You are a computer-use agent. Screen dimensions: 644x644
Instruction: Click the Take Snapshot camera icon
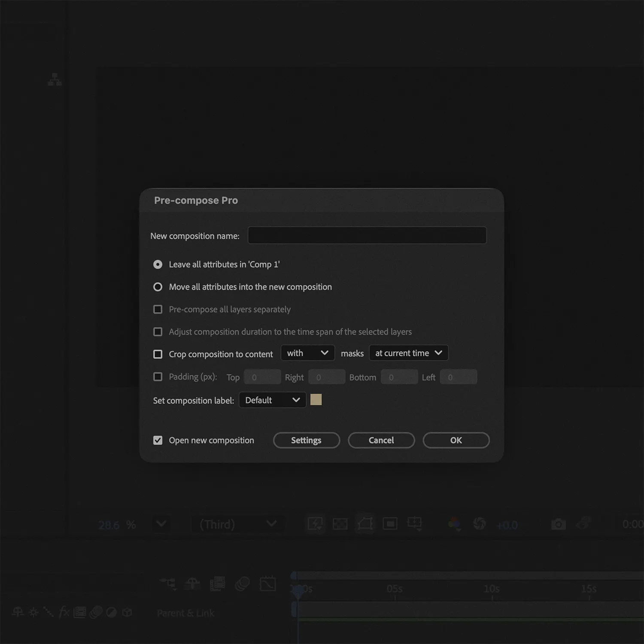coord(558,524)
